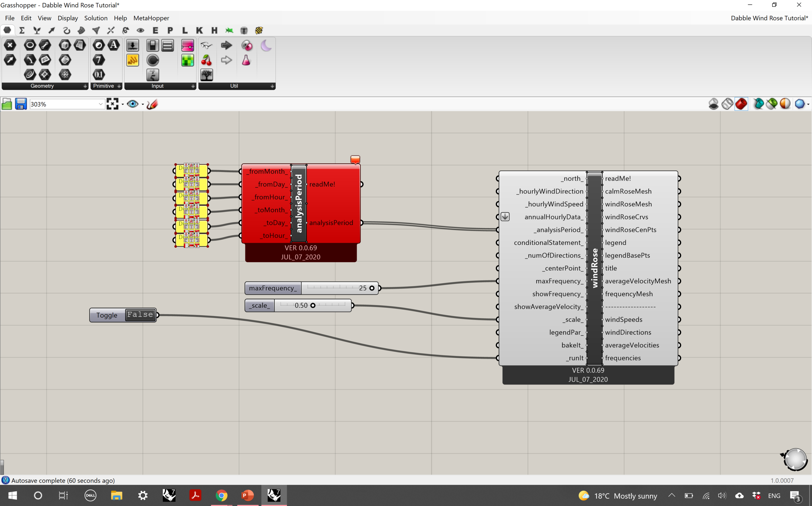Click the PowerPoint icon in the taskbar
The image size is (812, 506).
247,495
